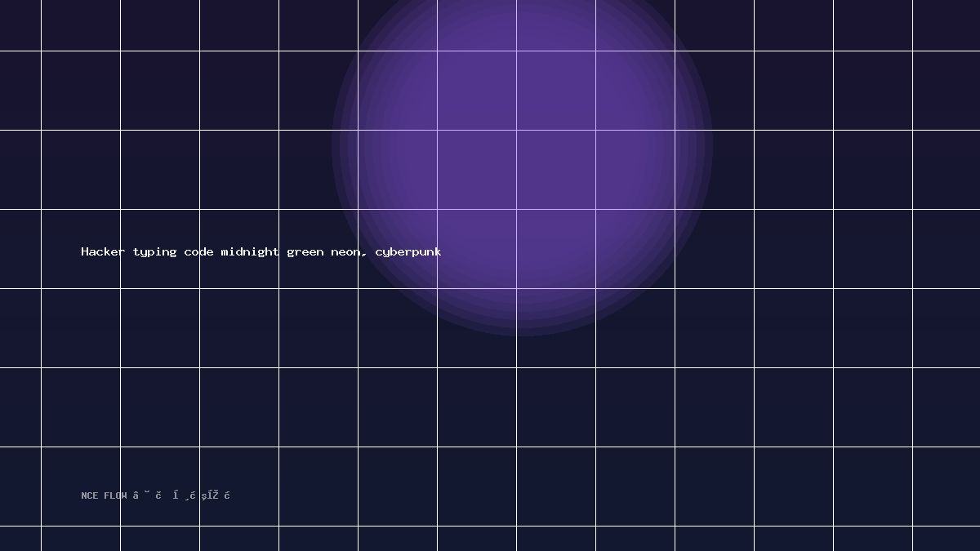The height and width of the screenshot is (551, 980).
Task: Select the word "midnight" in the caption
Action: (x=250, y=252)
